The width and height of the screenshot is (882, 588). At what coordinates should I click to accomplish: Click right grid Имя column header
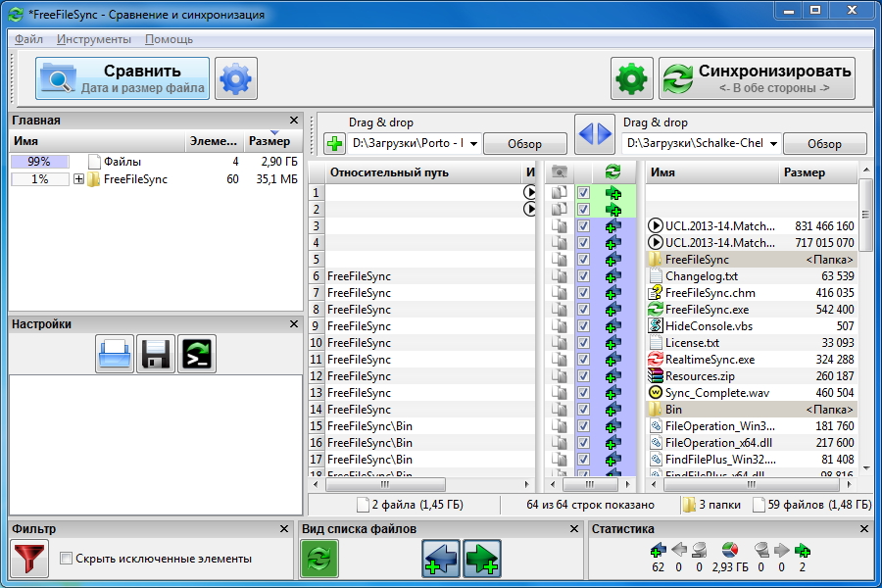click(x=712, y=172)
